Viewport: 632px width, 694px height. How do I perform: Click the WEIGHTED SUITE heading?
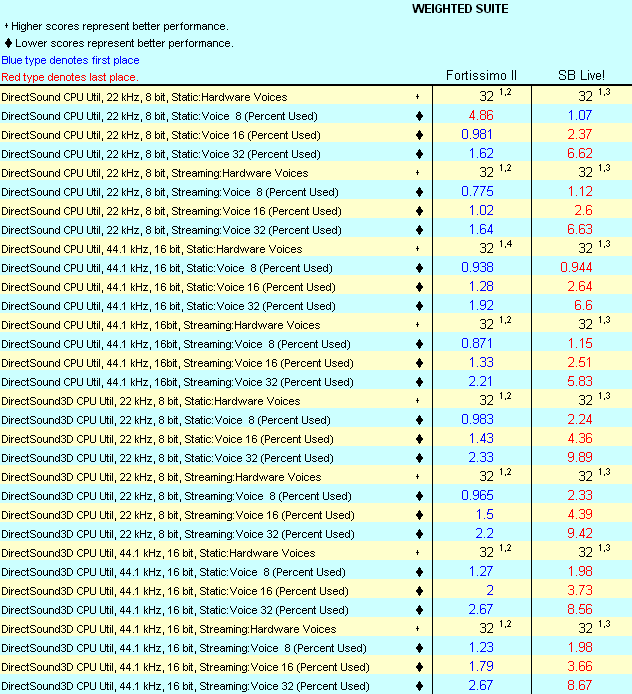click(460, 9)
